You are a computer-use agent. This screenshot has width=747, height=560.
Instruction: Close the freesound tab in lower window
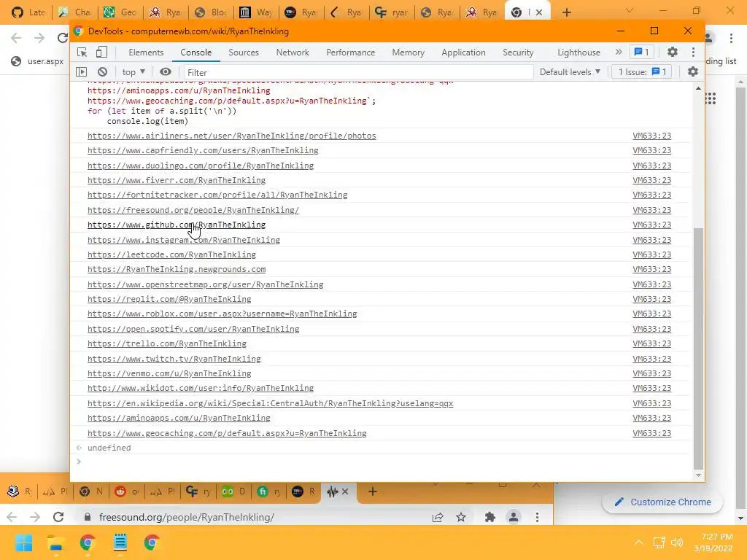[345, 491]
